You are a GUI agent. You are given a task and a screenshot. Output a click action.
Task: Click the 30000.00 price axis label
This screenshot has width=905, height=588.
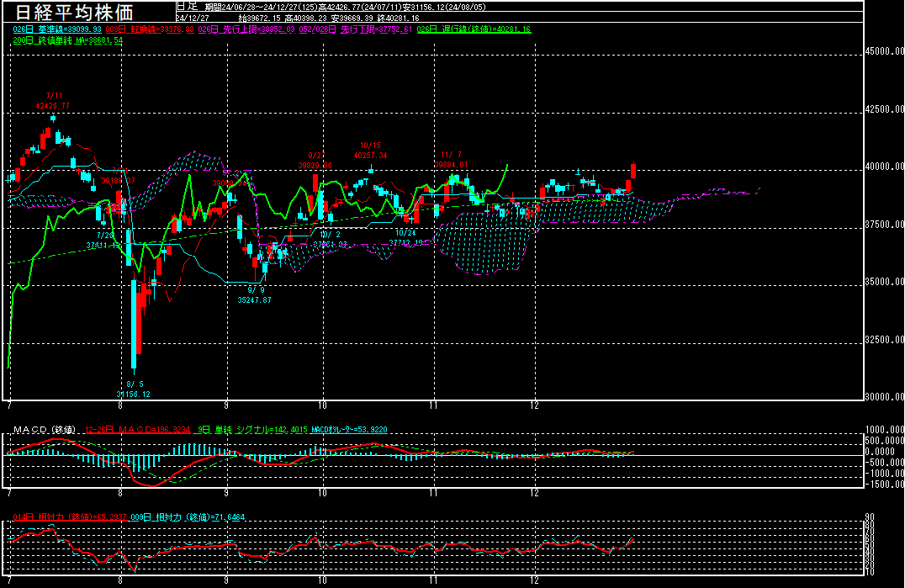point(884,397)
